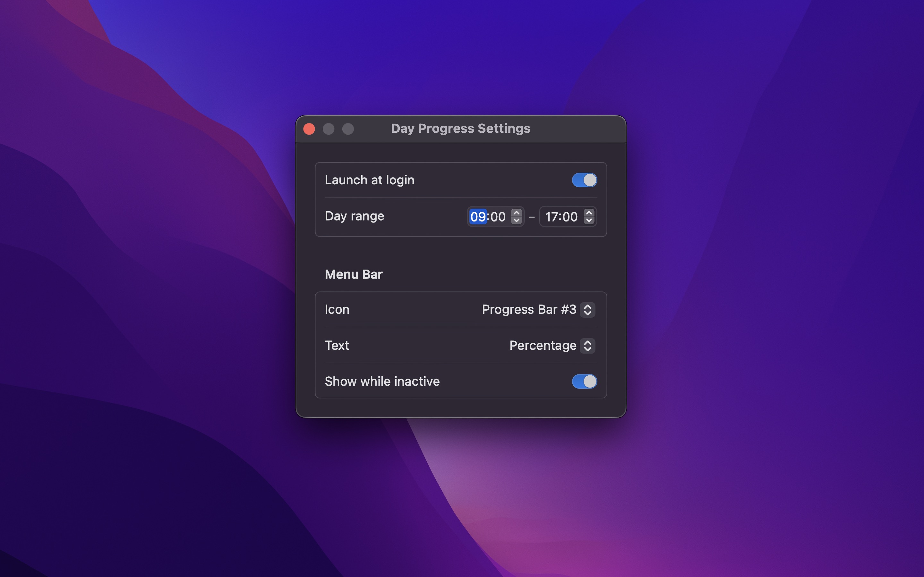924x577 pixels.
Task: Click the Menu Bar section heading
Action: click(353, 274)
